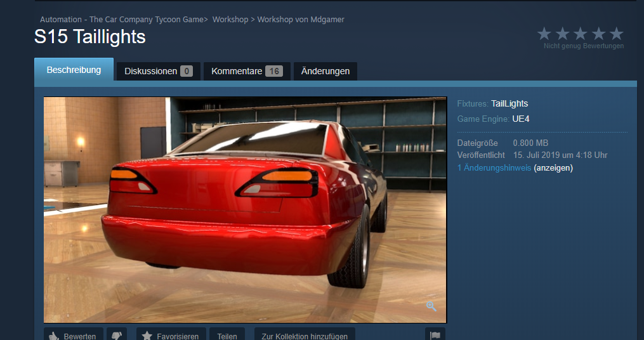Click Zur Kollektion hinzufügen button
644x340 pixels.
[305, 335]
